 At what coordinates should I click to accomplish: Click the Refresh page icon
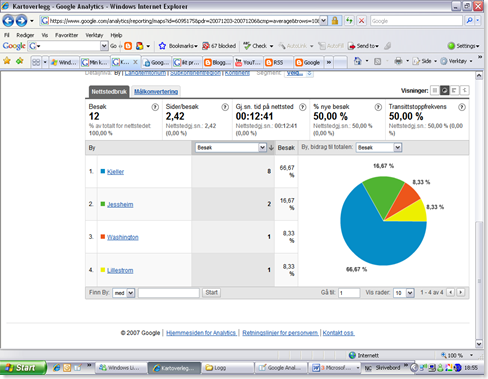[x=349, y=21]
